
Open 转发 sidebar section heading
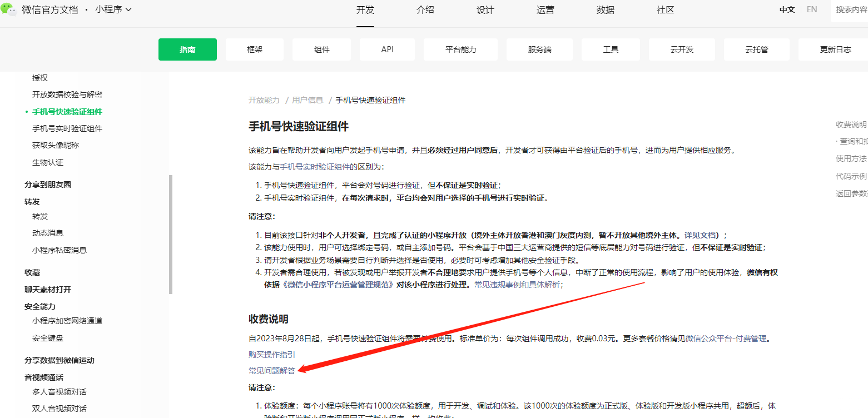(32, 202)
